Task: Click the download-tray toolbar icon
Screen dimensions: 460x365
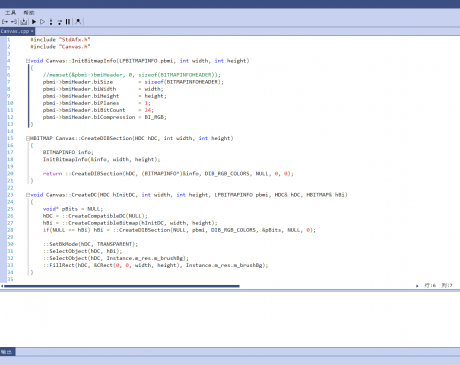Action: coord(24,22)
